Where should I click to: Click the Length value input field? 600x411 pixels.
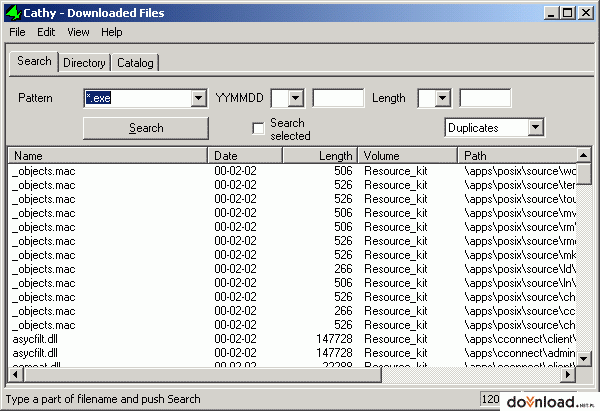tap(485, 98)
